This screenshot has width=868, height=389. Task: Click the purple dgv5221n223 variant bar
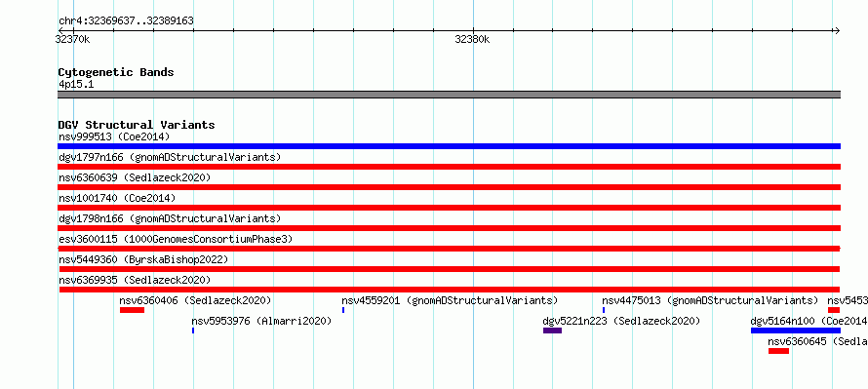coord(552,331)
